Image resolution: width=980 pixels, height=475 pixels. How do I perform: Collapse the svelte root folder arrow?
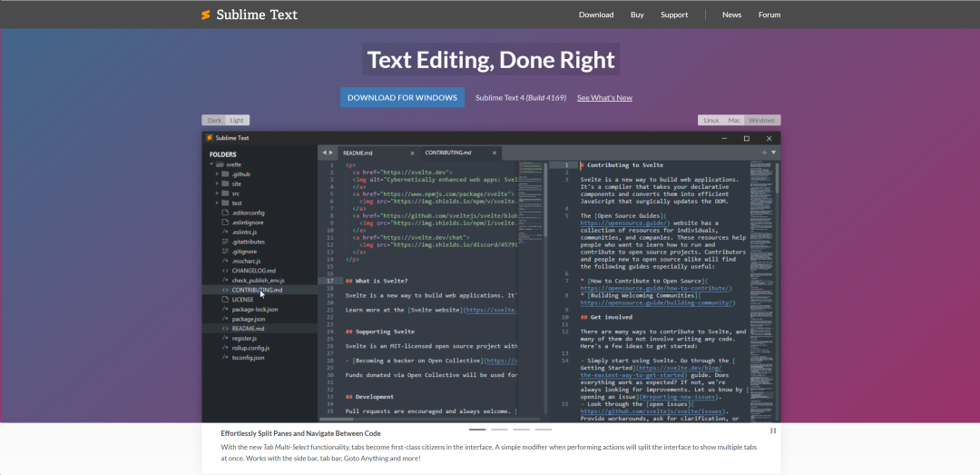[211, 164]
